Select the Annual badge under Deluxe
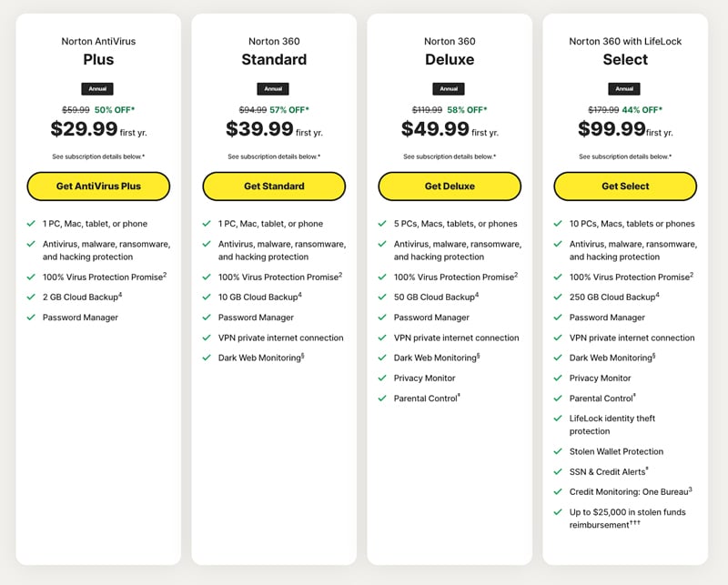The height and width of the screenshot is (585, 728). click(450, 89)
